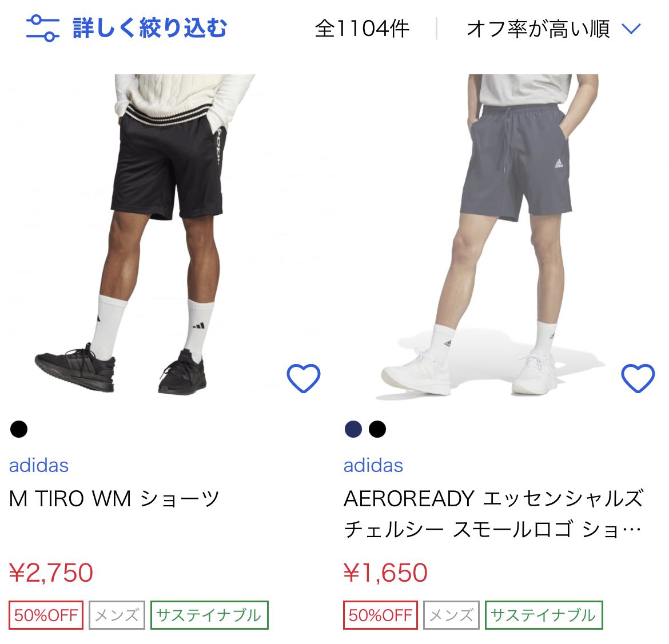
Task: Open the オフ率が高い順 sort dropdown
Action: 554,29
